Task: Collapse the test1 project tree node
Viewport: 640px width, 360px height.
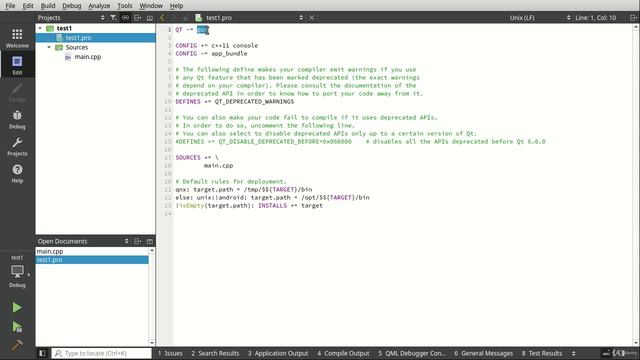Action: 40,28
